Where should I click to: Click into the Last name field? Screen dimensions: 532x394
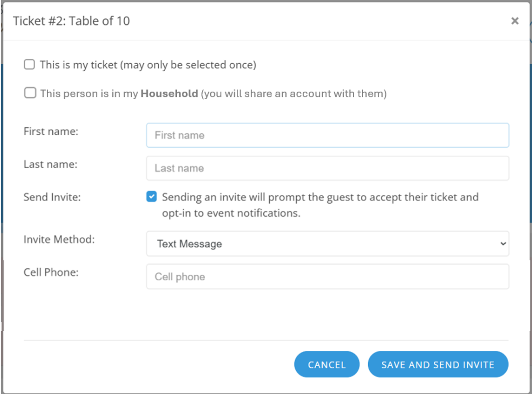[x=327, y=168]
